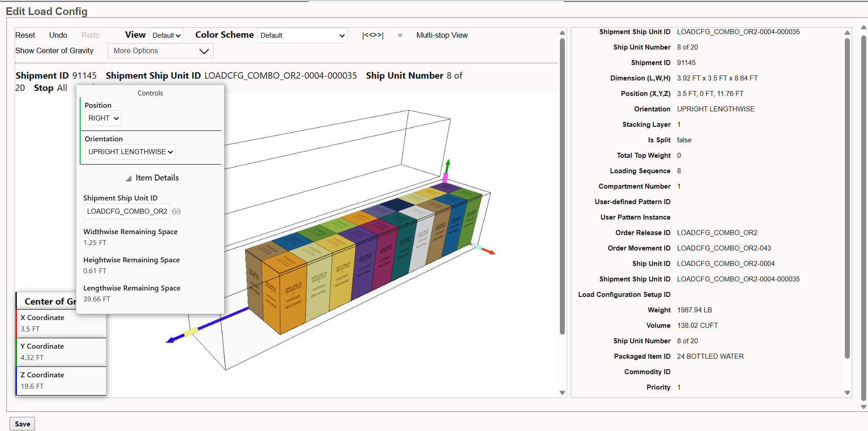Expand the More Options dropdown
Viewport: 868px width, 431px height.
[160, 51]
